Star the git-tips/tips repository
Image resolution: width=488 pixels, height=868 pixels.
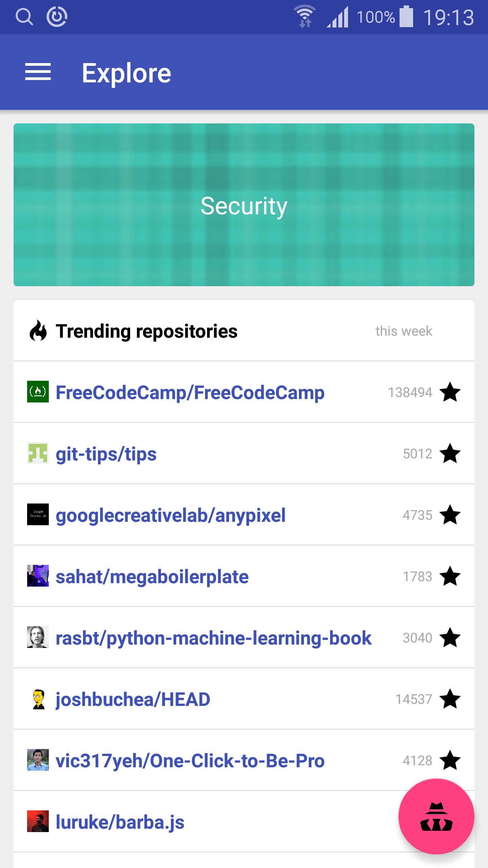(450, 453)
